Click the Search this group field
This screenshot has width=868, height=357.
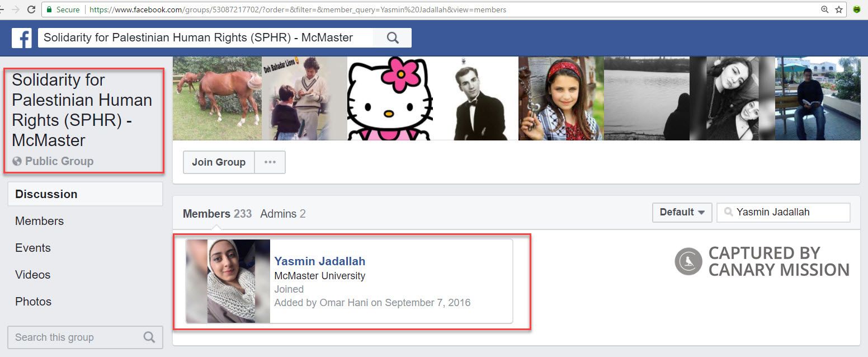85,337
